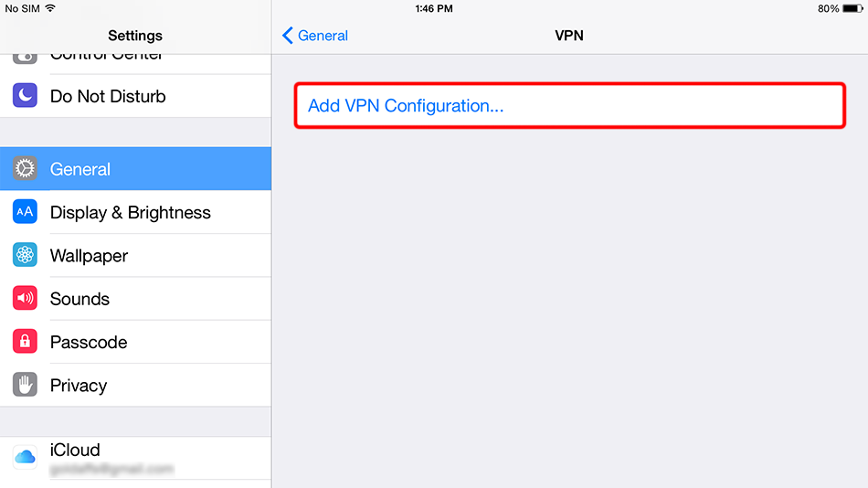Tap the Privacy hand icon

[x=25, y=385]
